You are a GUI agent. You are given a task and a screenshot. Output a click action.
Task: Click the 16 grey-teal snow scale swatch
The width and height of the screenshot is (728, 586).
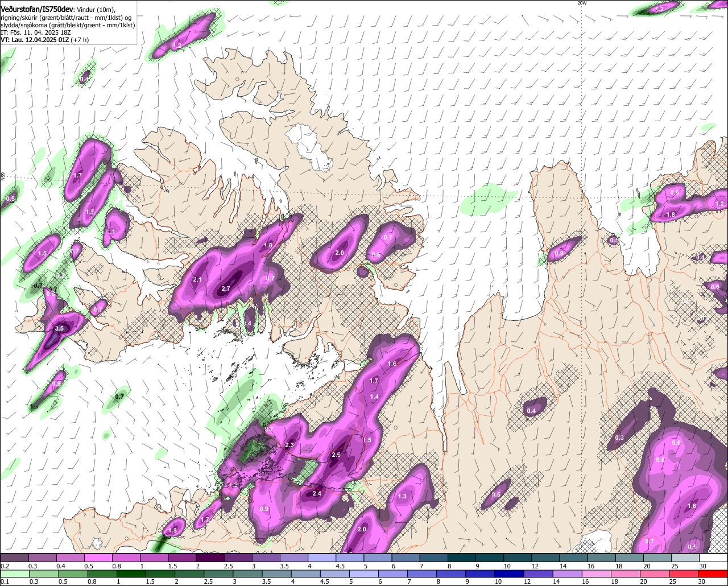602,558
